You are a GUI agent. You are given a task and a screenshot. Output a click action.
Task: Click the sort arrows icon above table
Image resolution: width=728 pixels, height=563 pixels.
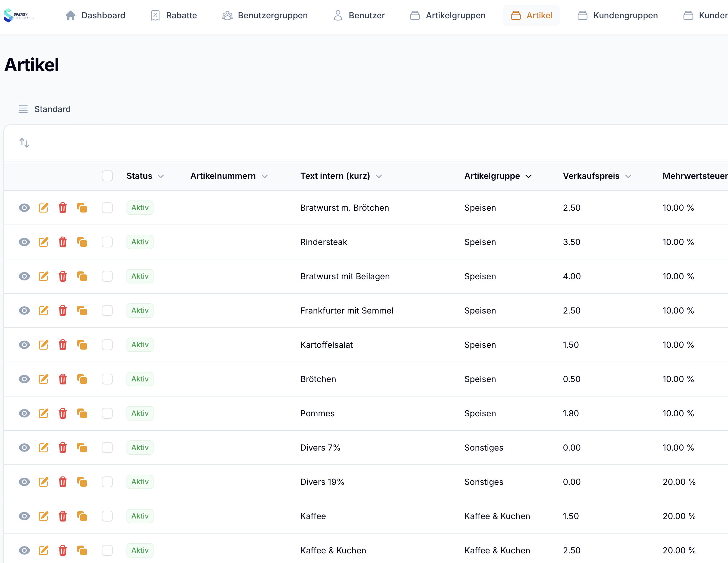coord(24,143)
